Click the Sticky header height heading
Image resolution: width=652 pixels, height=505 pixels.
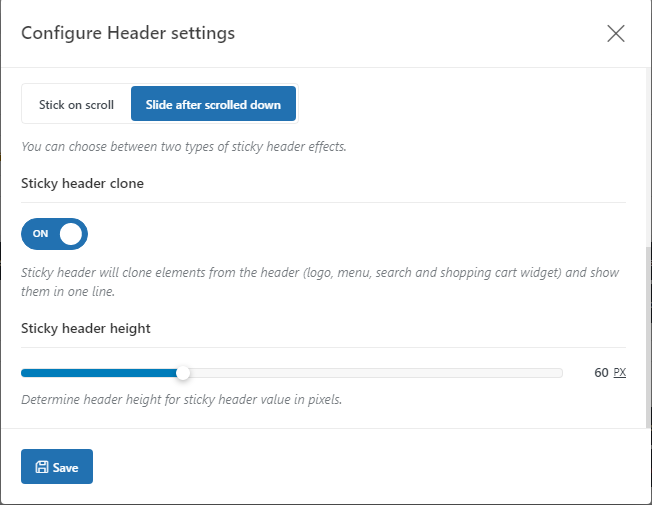[x=86, y=329]
